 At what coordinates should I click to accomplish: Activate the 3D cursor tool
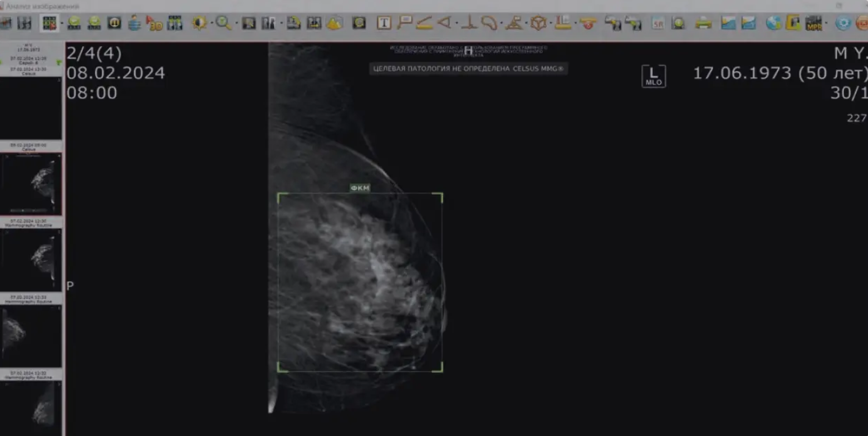pyautogui.click(x=154, y=23)
